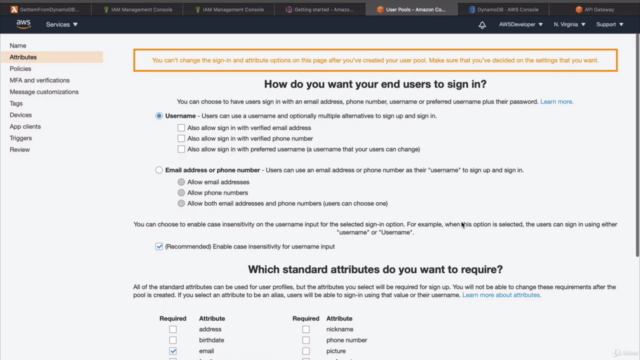Viewport: 640px width, 360px height.
Task: Switch to Getting started - Amazon tab
Action: click(x=320, y=9)
